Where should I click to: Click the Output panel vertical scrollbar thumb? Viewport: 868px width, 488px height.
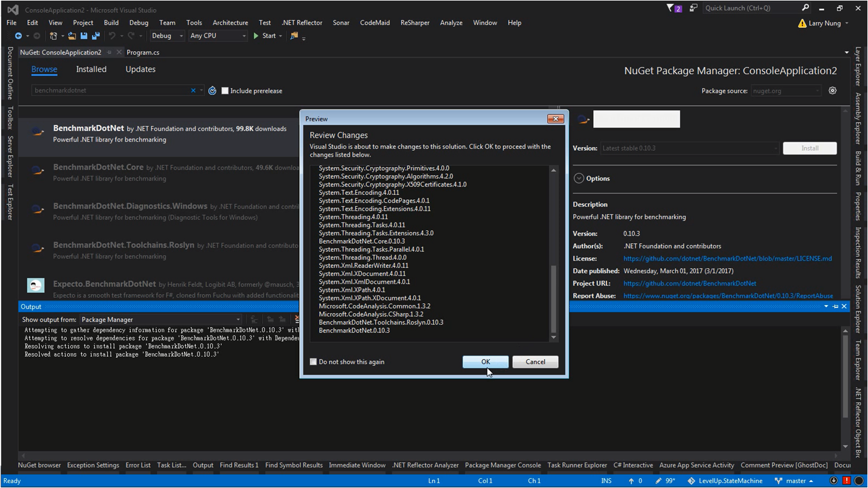pos(845,377)
